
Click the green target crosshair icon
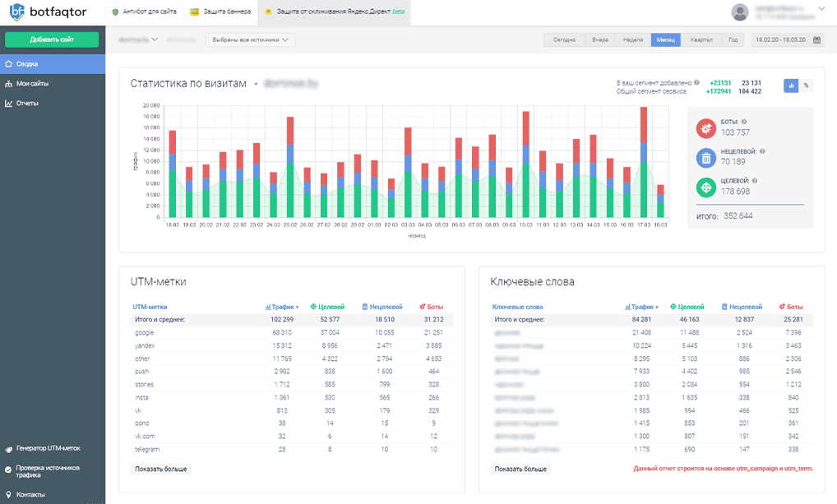click(x=706, y=187)
